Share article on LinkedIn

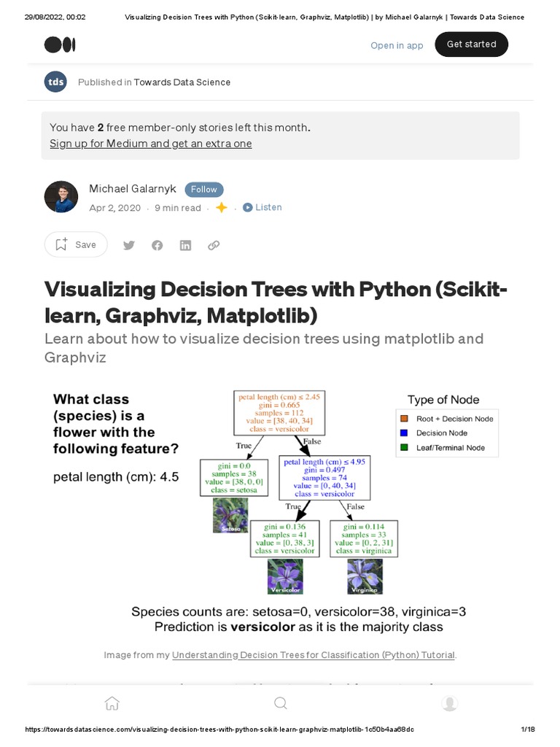pyautogui.click(x=185, y=245)
